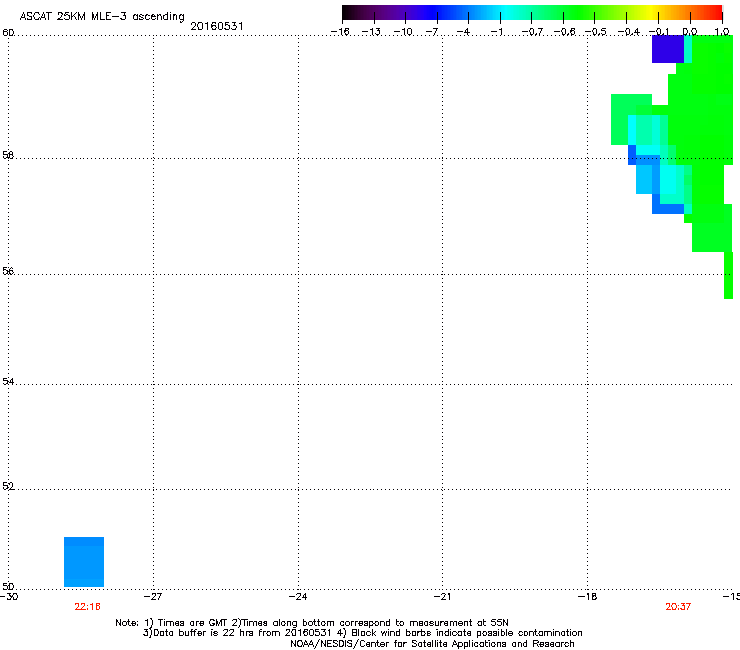The image size is (740, 650).
Task: Click the color bar label -0.4
Action: (x=628, y=32)
